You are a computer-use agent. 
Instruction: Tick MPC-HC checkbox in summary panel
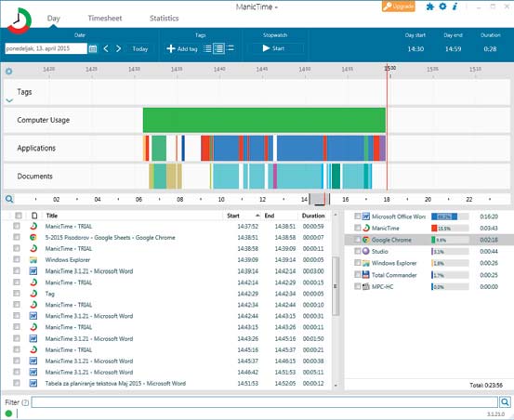coord(358,286)
